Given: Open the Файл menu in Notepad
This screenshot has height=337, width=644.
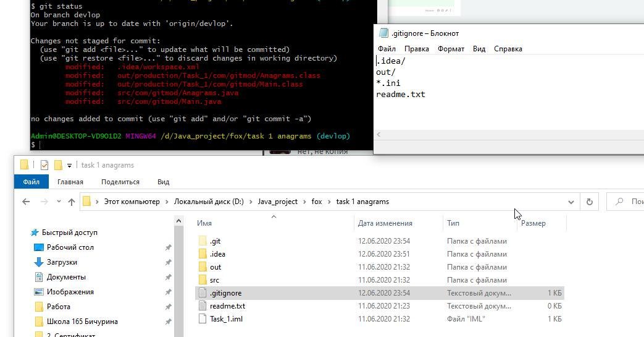Looking at the screenshot, I should (x=387, y=49).
